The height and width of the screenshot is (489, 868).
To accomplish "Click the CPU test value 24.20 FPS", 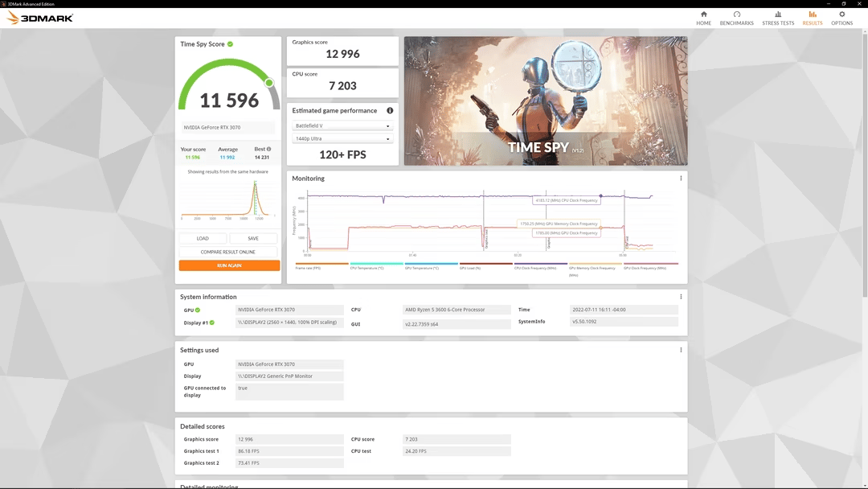I will pyautogui.click(x=457, y=451).
